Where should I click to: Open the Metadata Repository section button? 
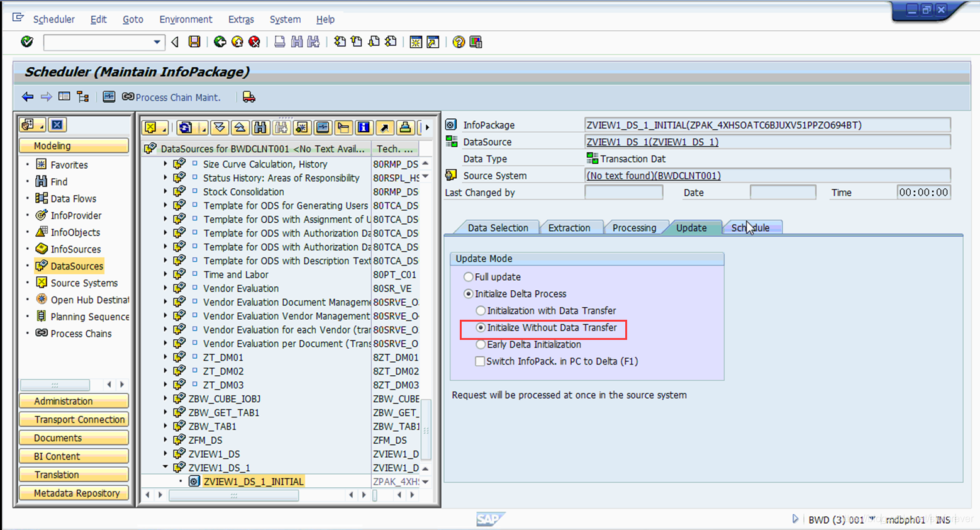(74, 493)
